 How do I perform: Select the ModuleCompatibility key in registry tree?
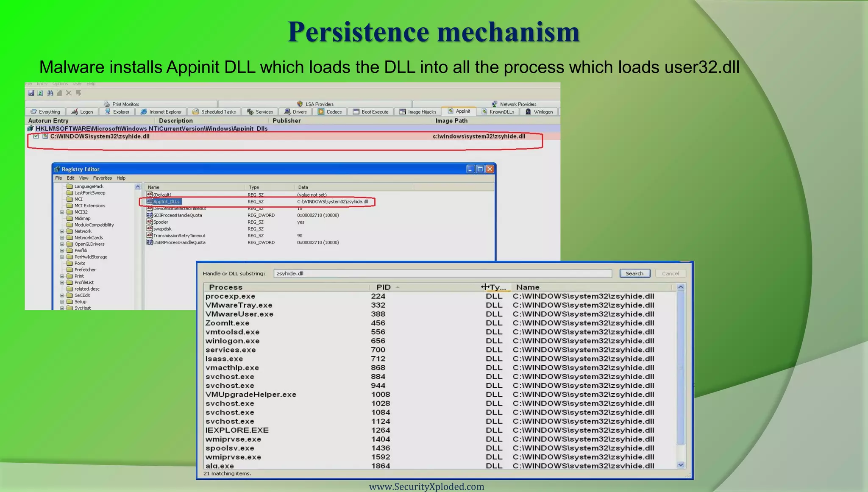tap(94, 225)
